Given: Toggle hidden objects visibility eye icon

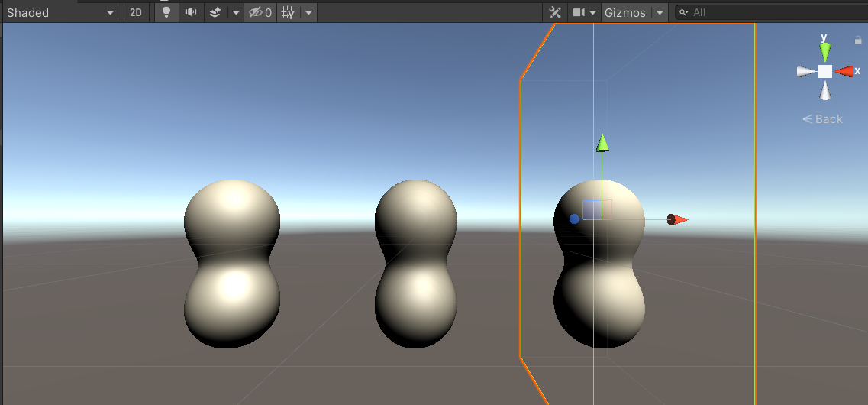Looking at the screenshot, I should click(x=260, y=12).
